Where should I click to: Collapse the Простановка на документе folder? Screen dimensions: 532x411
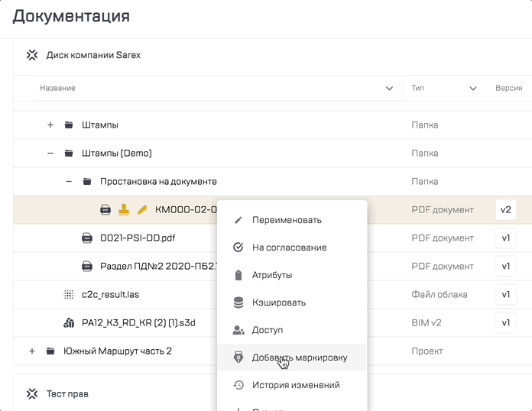(69, 182)
